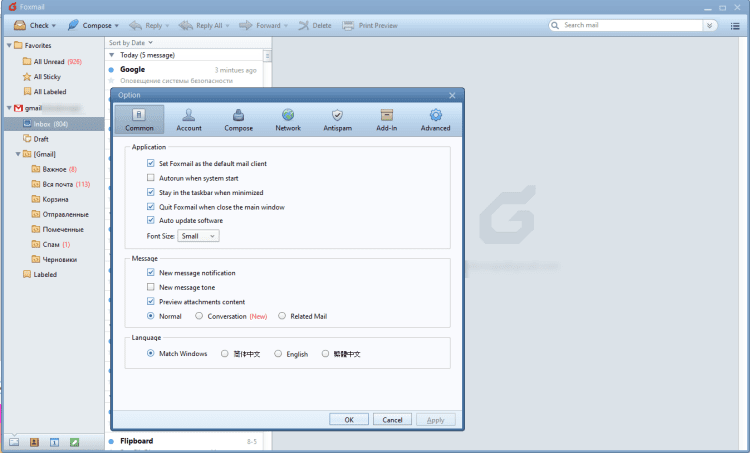Open the Contacts view icon at bottom
The image size is (750, 453).
click(x=34, y=442)
